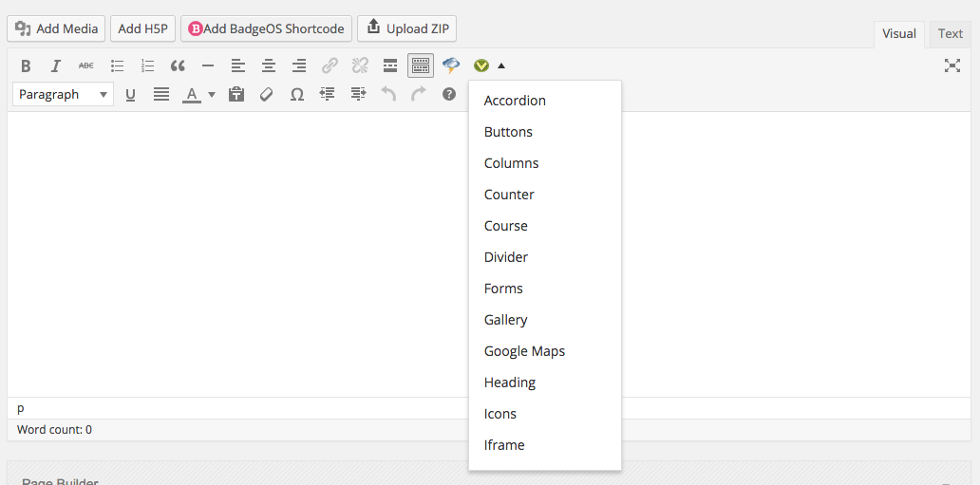Expand the text color arrow dropdown
This screenshot has width=980, height=485.
212,94
